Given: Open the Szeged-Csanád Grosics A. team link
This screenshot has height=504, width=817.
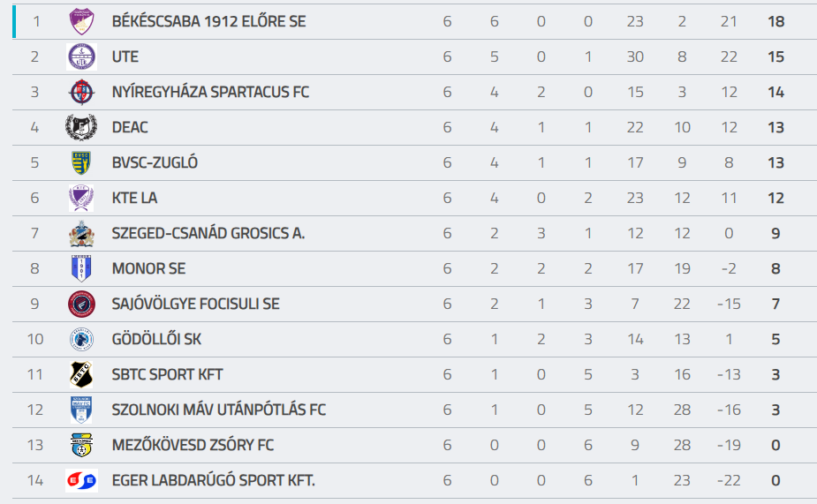Looking at the screenshot, I should [208, 233].
